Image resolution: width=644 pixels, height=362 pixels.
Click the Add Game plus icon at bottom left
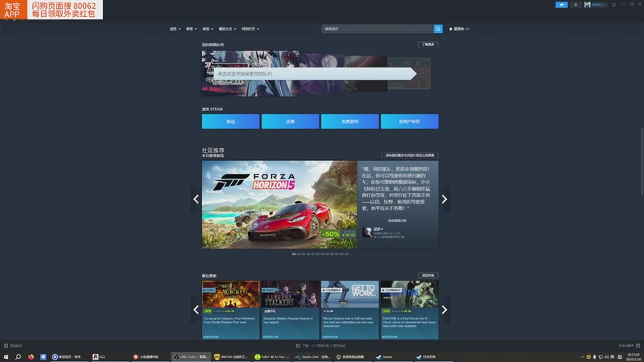click(x=6, y=346)
